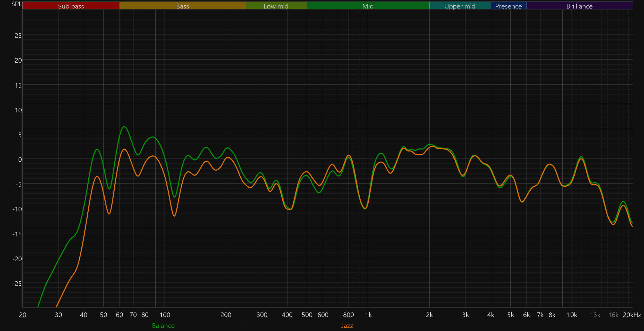The height and width of the screenshot is (331, 644).
Task: Click the 1k frequency axis label
Action: coord(368,315)
